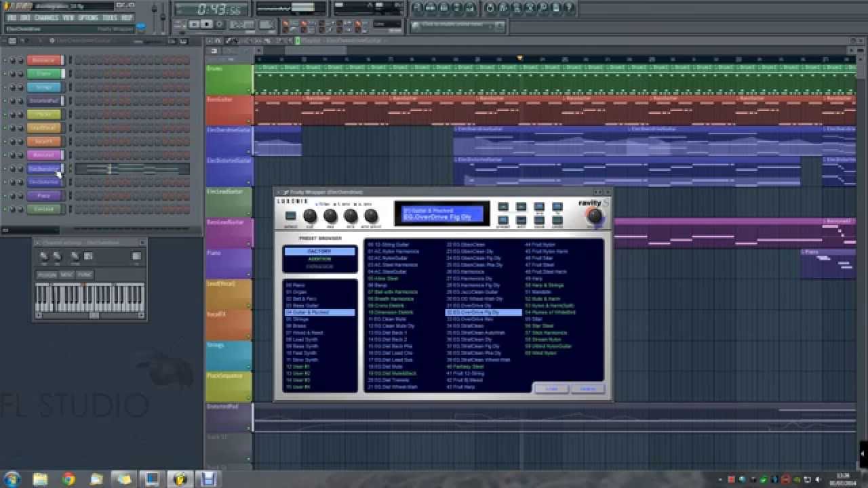Mute the green Drums channel
This screenshot has height=488, width=868.
click(5, 74)
